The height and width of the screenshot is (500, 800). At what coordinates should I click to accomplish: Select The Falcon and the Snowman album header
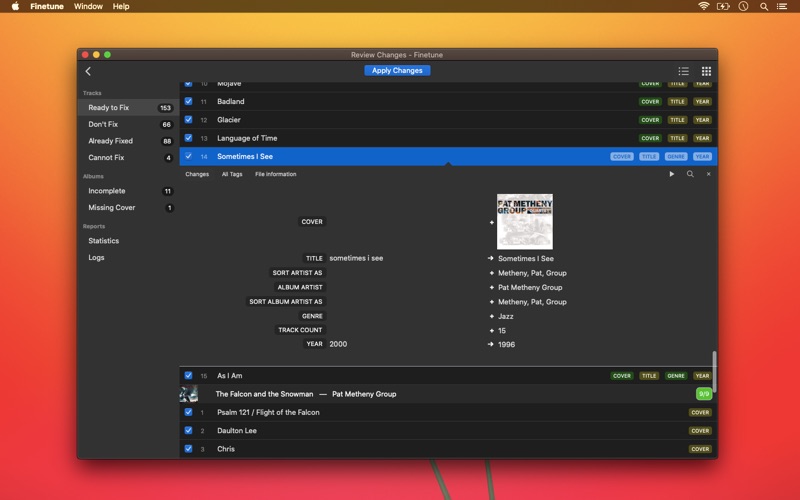(x=448, y=394)
